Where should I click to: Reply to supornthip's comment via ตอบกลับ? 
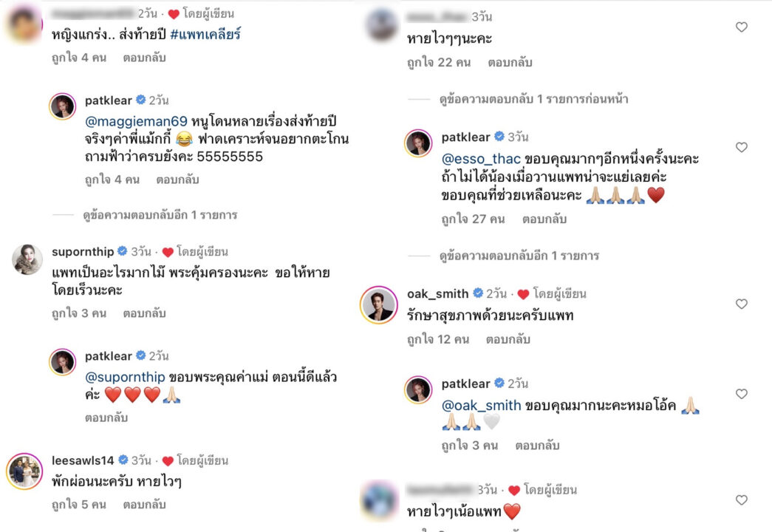144,313
